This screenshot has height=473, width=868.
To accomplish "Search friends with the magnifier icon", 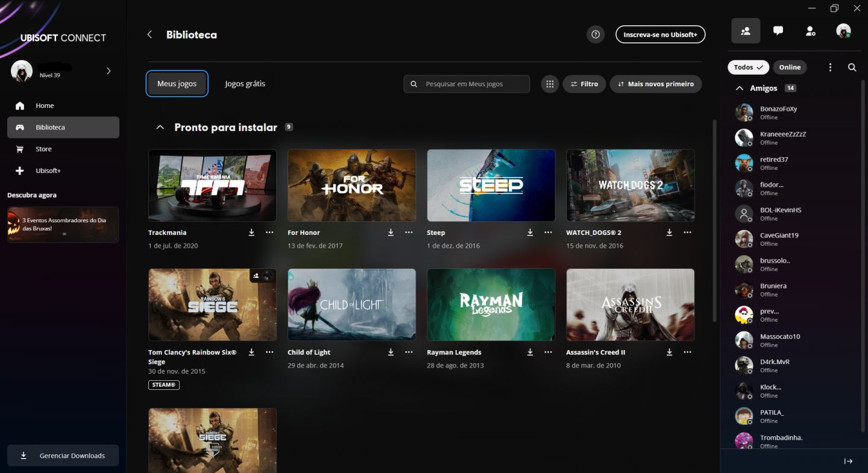I will pos(852,67).
